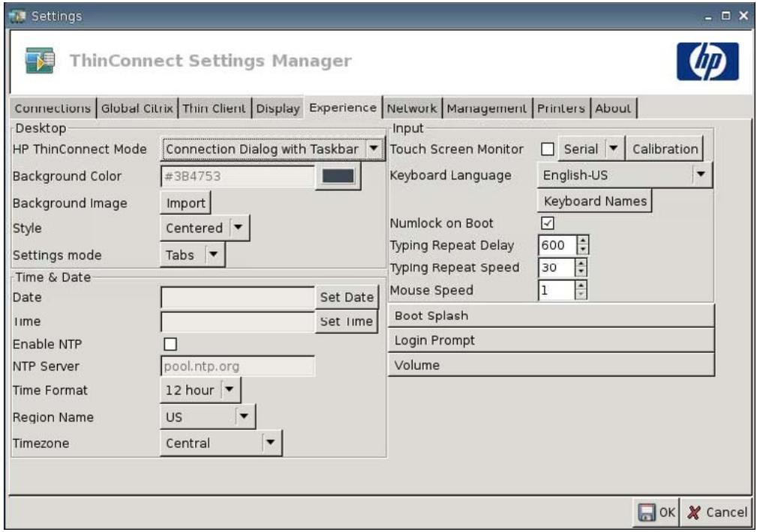Cancel the settings dialog

click(x=717, y=512)
